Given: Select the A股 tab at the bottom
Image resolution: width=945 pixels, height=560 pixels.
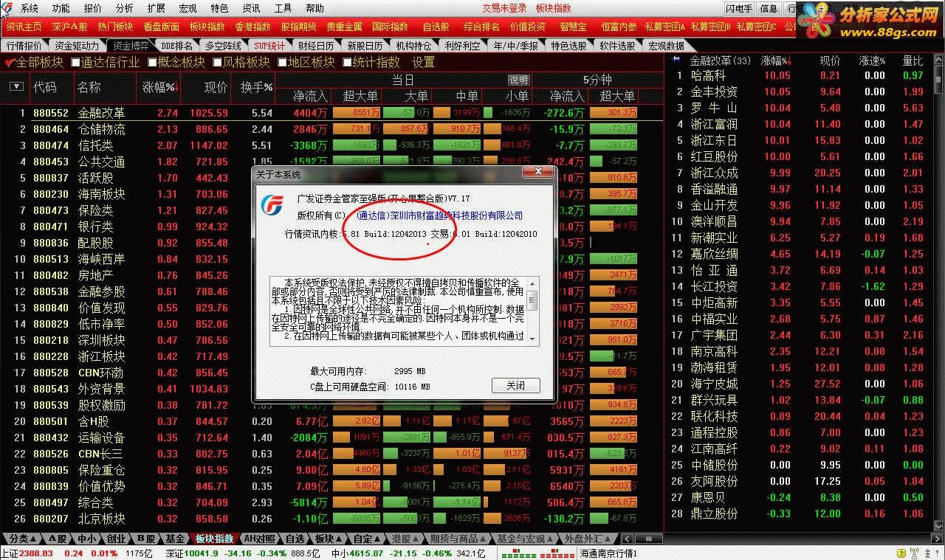Looking at the screenshot, I should (57, 539).
